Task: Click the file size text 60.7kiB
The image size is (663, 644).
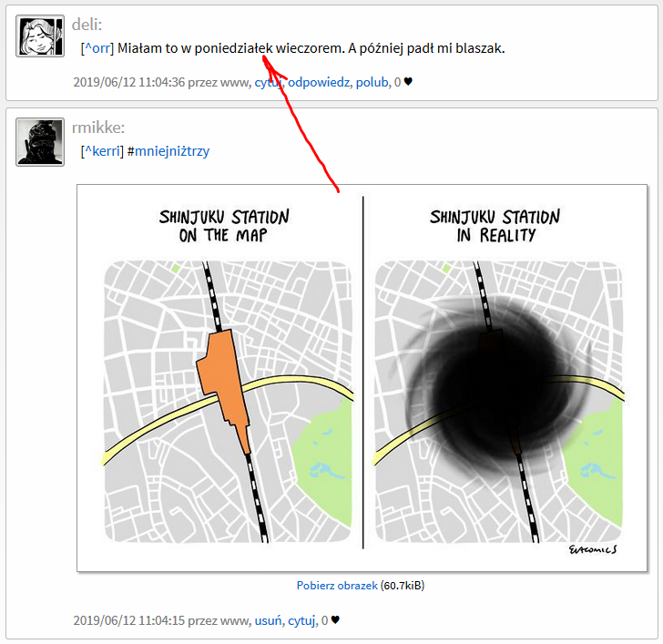Action: [x=403, y=586]
